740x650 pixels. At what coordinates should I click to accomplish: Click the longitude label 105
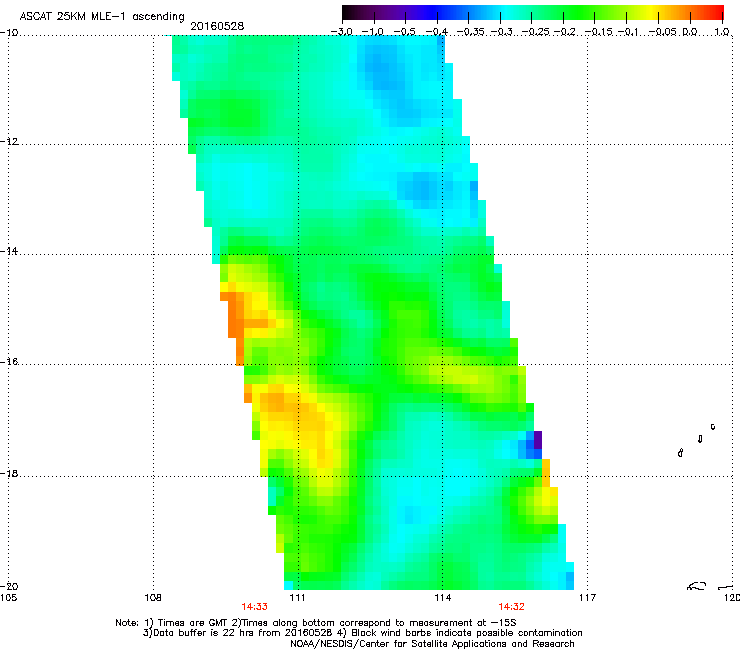[8, 598]
